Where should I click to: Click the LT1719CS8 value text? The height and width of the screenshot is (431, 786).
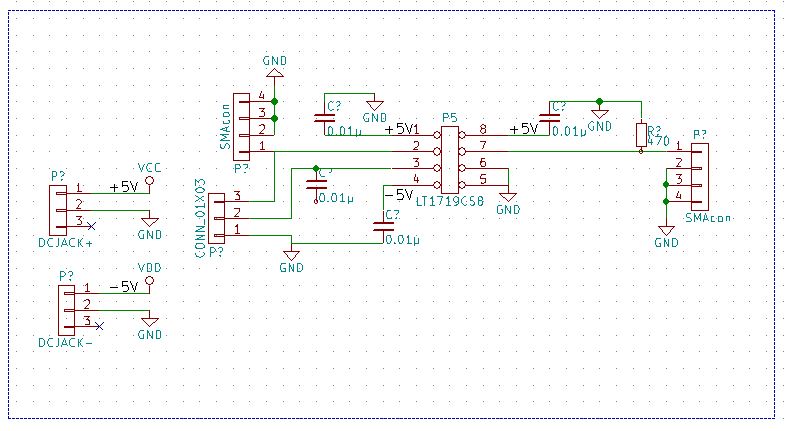tap(450, 201)
